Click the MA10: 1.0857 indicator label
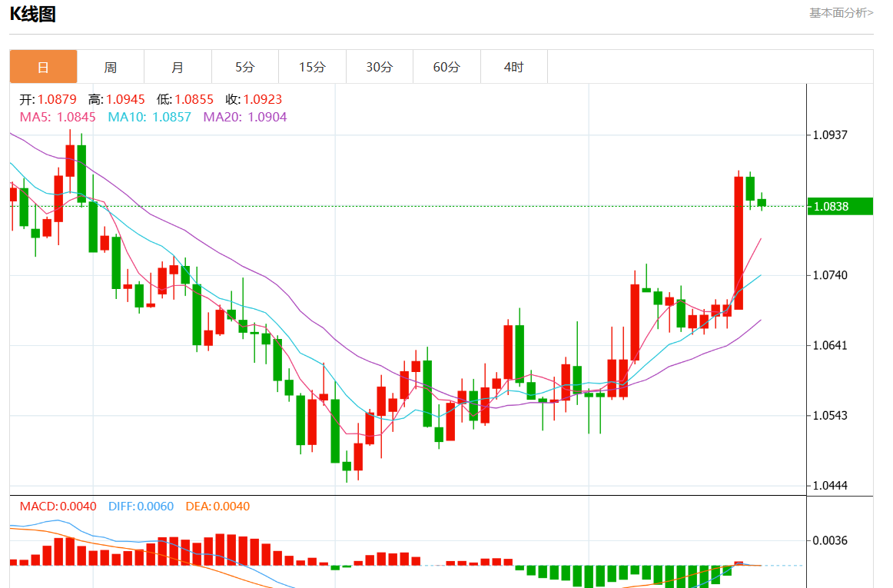893x588 pixels. coord(150,117)
